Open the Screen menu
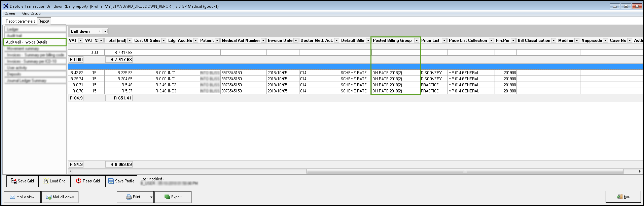Viewport: 644px width, 206px height. tap(10, 13)
